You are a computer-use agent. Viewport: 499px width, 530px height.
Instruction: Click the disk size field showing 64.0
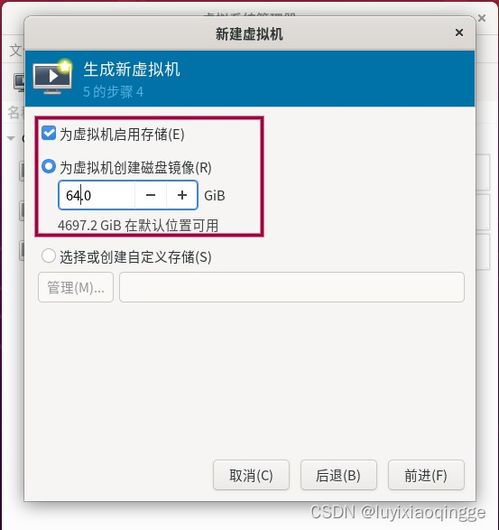tap(97, 195)
